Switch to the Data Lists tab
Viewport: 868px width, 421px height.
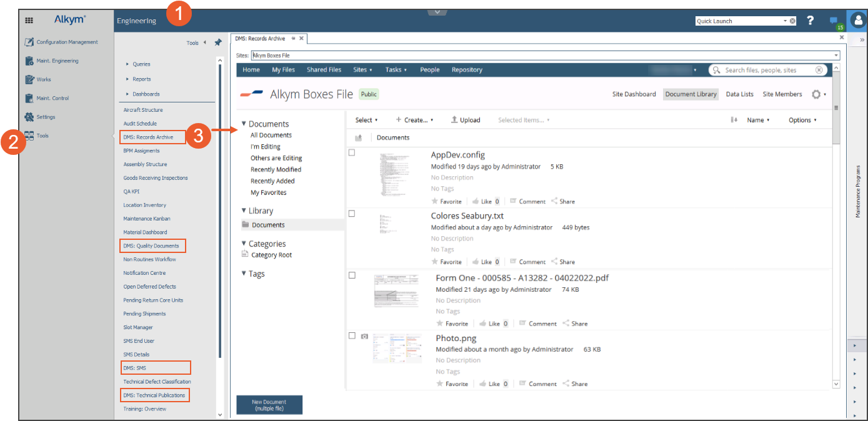tap(740, 94)
